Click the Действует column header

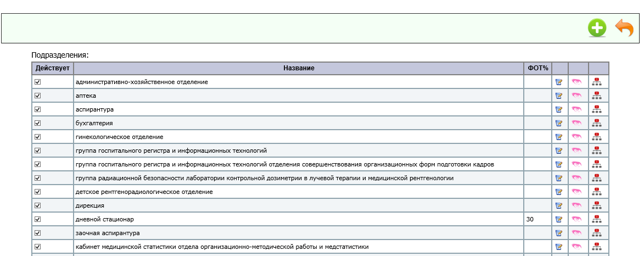coord(53,68)
